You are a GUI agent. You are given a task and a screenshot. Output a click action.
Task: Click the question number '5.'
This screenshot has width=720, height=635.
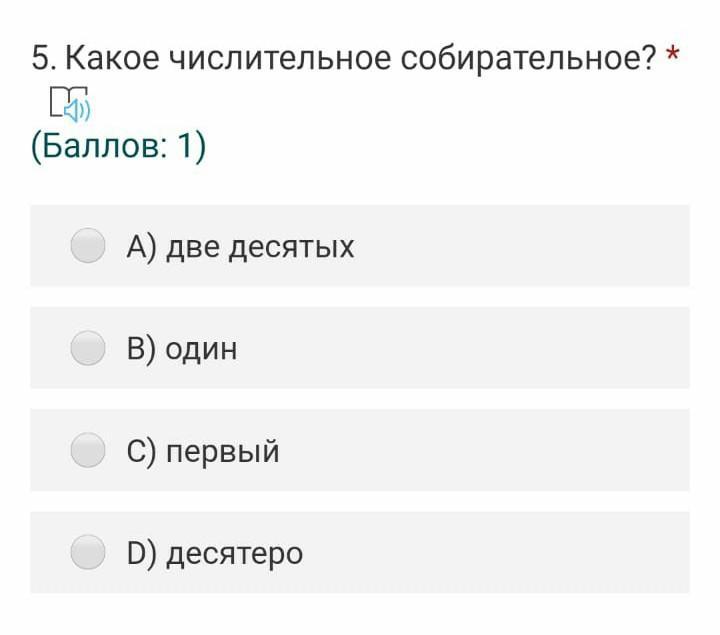44,59
